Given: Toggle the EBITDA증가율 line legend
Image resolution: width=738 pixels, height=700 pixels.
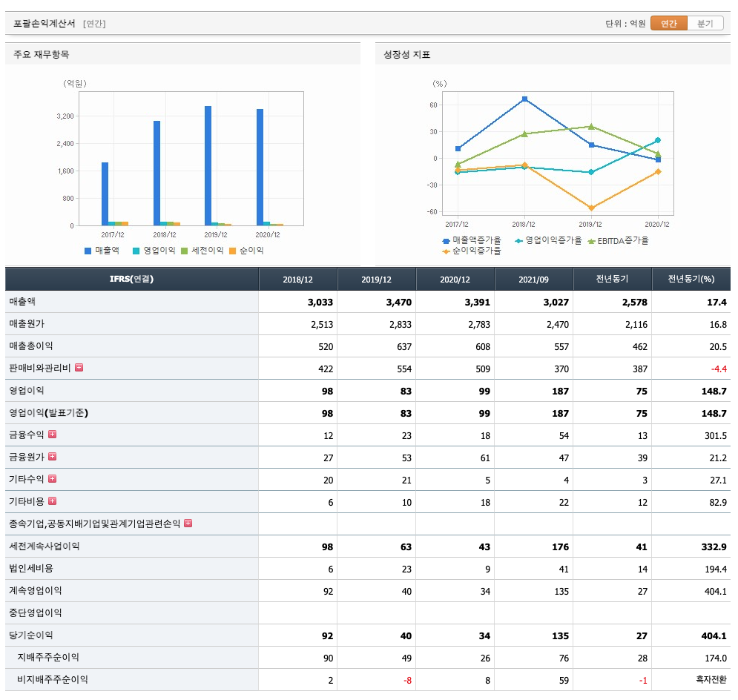Looking at the screenshot, I should point(618,240).
